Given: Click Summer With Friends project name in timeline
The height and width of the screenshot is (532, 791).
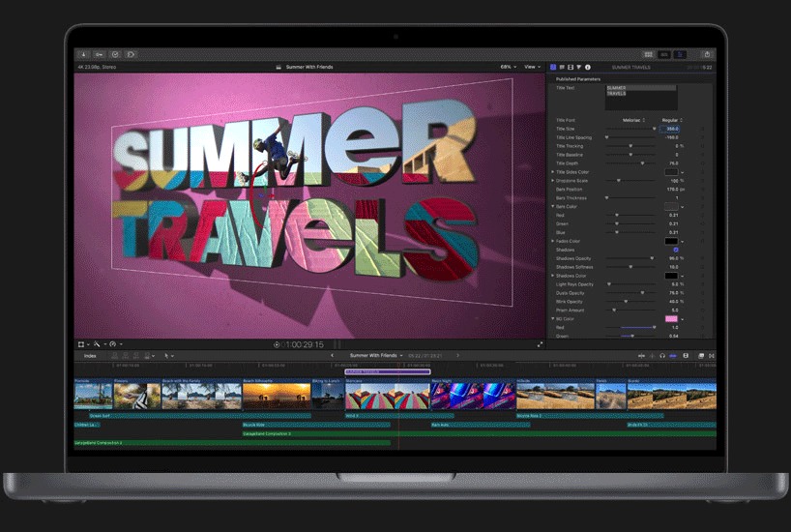Looking at the screenshot, I should (376, 356).
